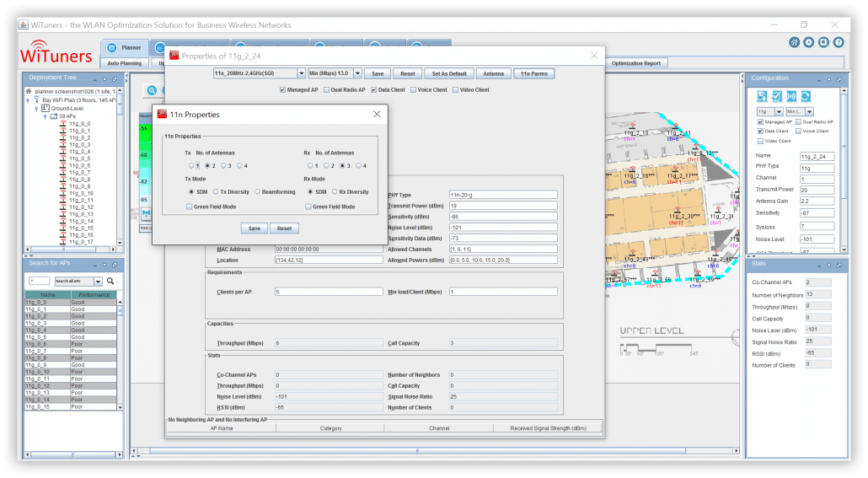Choose Beamforming Tx mode
Screen dimensions: 868x478
pyautogui.click(x=257, y=191)
